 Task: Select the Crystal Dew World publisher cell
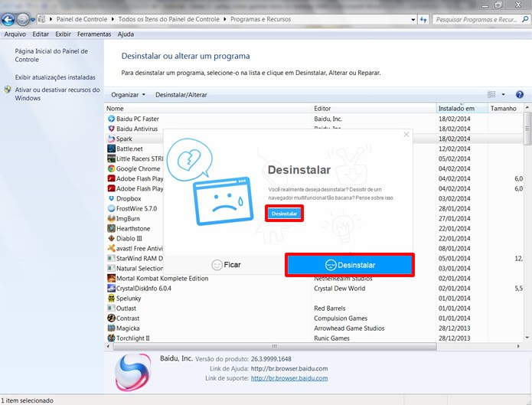tap(340, 288)
